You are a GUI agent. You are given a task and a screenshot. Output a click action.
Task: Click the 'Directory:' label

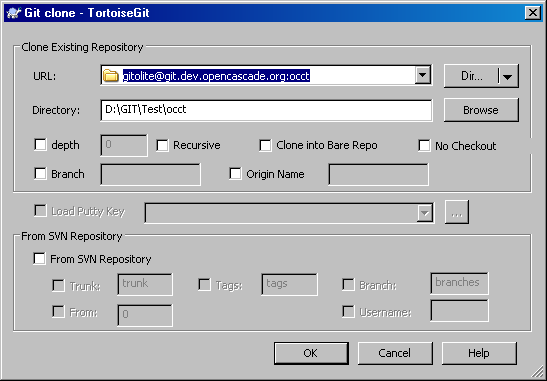(x=56, y=110)
